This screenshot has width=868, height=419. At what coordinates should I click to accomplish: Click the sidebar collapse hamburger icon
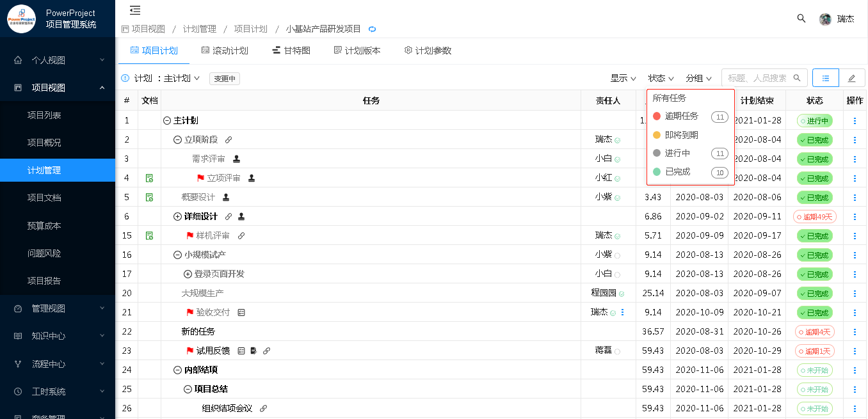(x=134, y=10)
